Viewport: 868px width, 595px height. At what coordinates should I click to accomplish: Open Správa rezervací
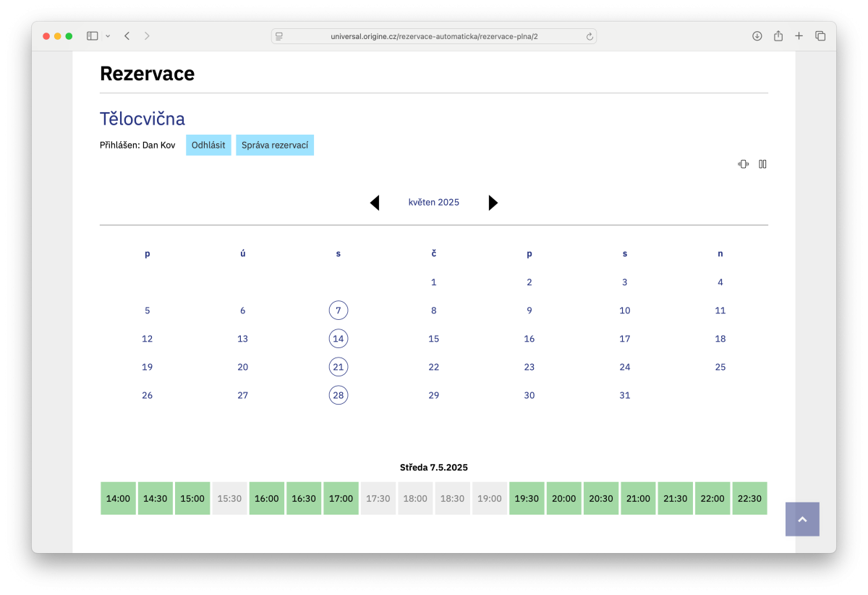(x=275, y=145)
